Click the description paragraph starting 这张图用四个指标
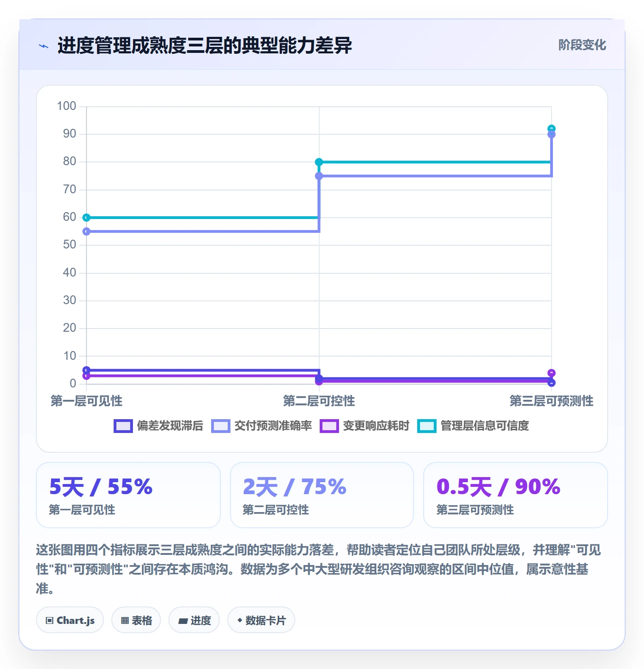The height and width of the screenshot is (669, 644). point(319,569)
